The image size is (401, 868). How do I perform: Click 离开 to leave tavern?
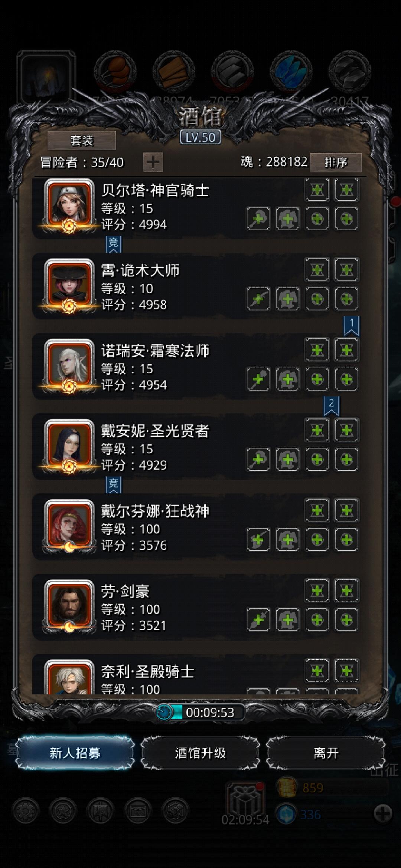326,753
